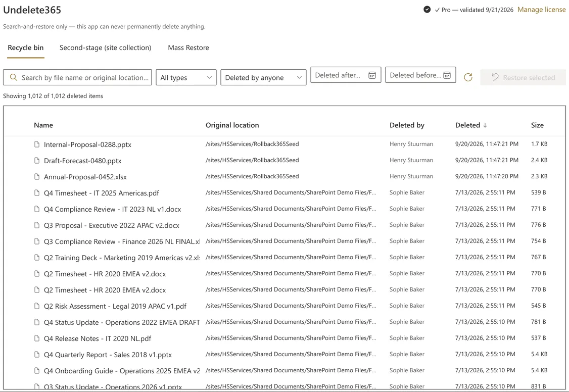This screenshot has height=392, width=569.
Task: Click the Deleted before date field
Action: pos(420,75)
